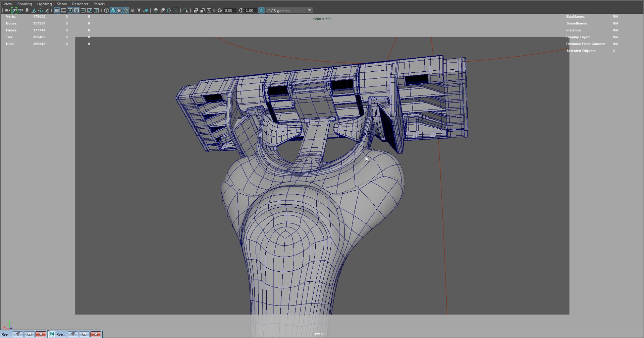644x338 pixels.
Task: Open the Shading menu
Action: click(x=24, y=4)
